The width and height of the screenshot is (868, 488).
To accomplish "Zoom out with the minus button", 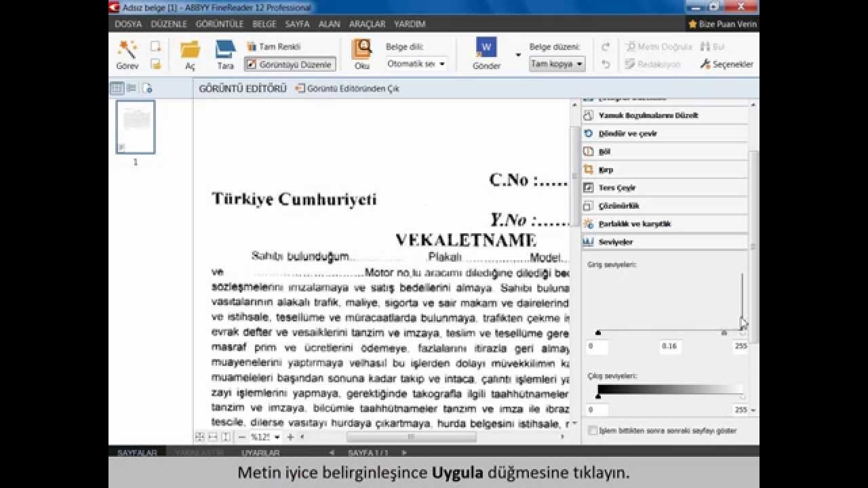I will tap(241, 437).
